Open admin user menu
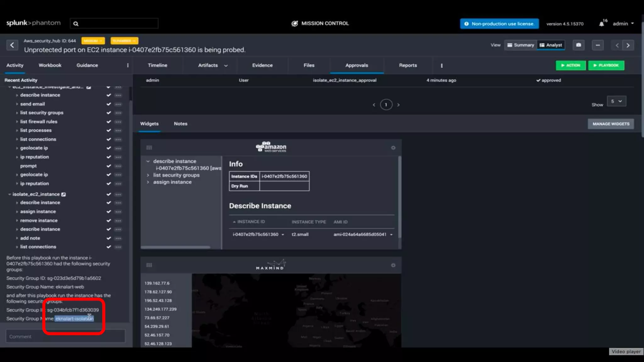The width and height of the screenshot is (644, 362). [623, 24]
